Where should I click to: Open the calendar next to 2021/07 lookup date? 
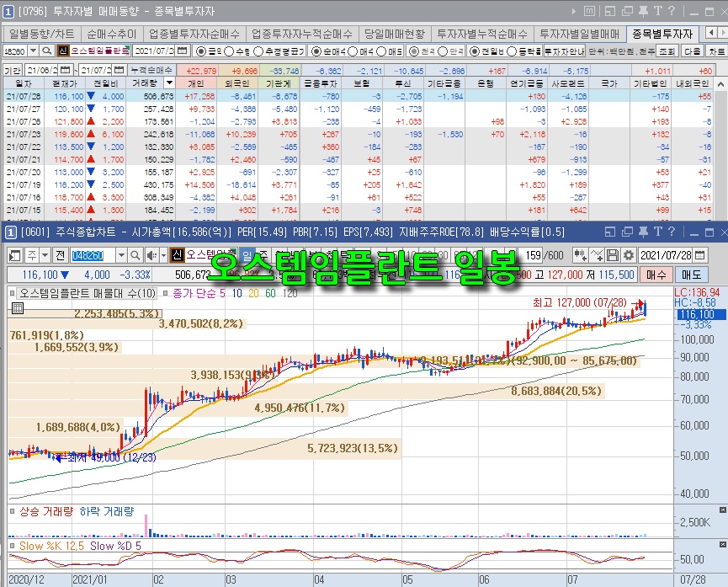[x=183, y=51]
